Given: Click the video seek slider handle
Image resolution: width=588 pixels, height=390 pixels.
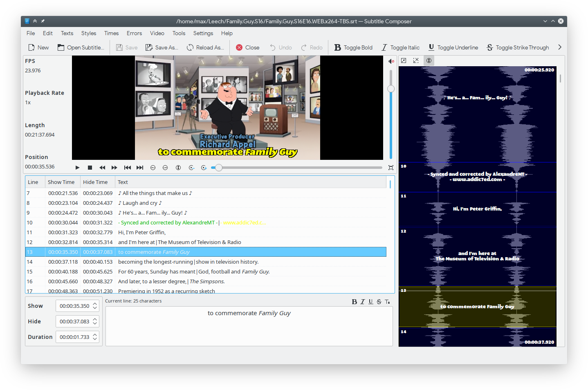Looking at the screenshot, I should click(x=219, y=168).
